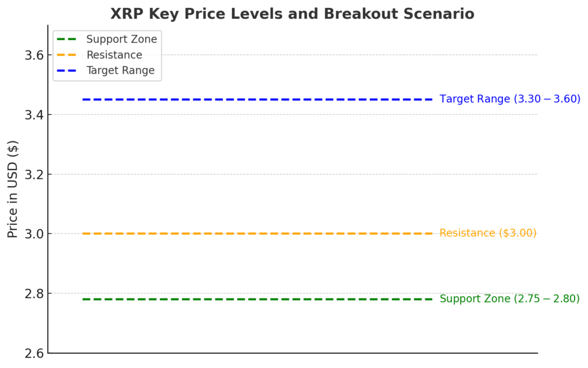The height and width of the screenshot is (368, 588).
Task: Click the orange dashed Resistance line
Action: 257,233
